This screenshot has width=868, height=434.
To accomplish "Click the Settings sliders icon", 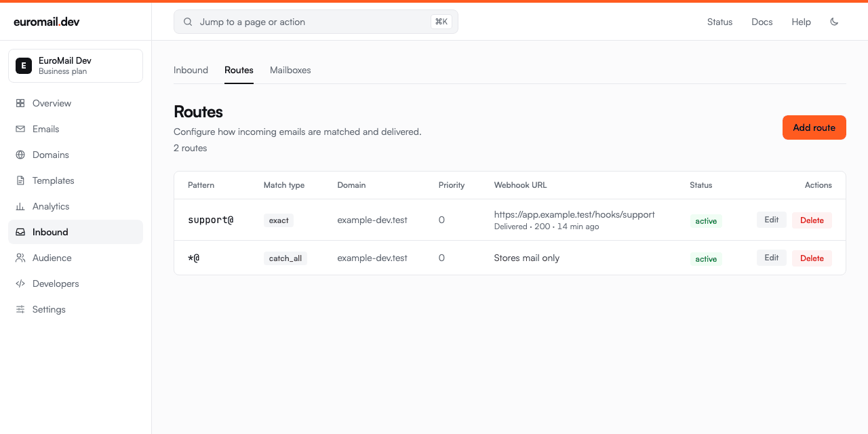I will (x=20, y=309).
